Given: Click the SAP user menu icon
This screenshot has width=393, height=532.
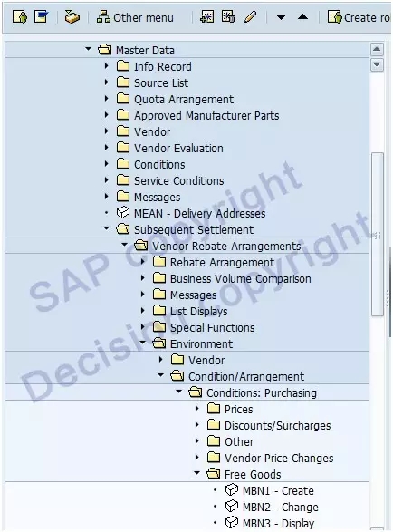Looking at the screenshot, I should pos(20,16).
